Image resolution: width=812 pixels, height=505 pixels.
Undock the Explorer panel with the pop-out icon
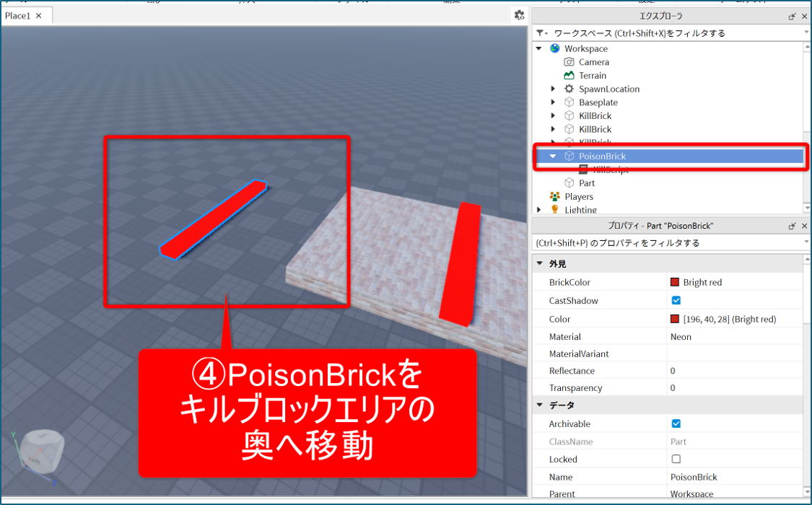pos(792,16)
